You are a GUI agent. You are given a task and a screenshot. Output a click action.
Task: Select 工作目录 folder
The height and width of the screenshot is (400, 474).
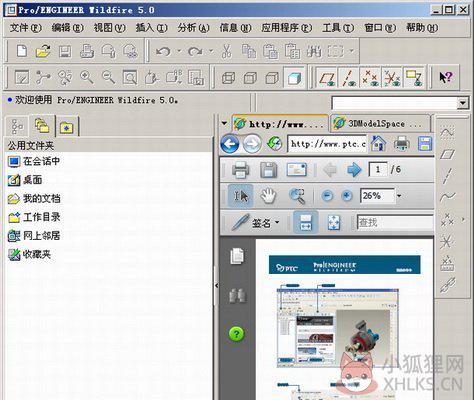(34, 217)
